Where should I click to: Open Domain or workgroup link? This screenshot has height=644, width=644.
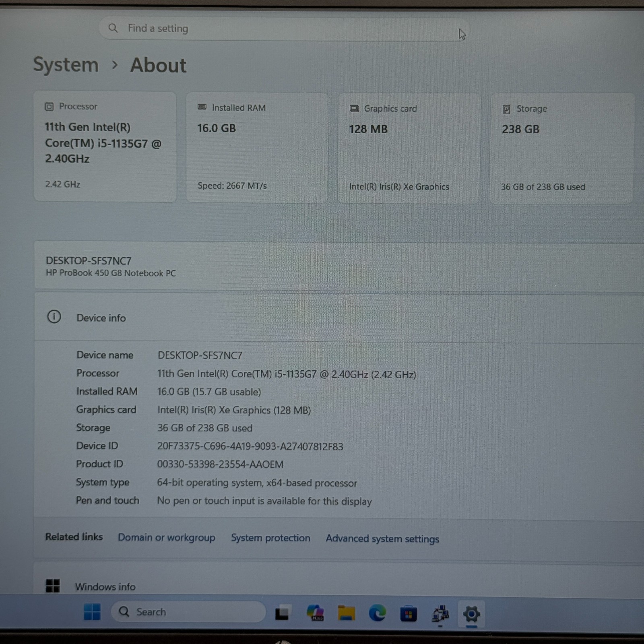pos(167,538)
